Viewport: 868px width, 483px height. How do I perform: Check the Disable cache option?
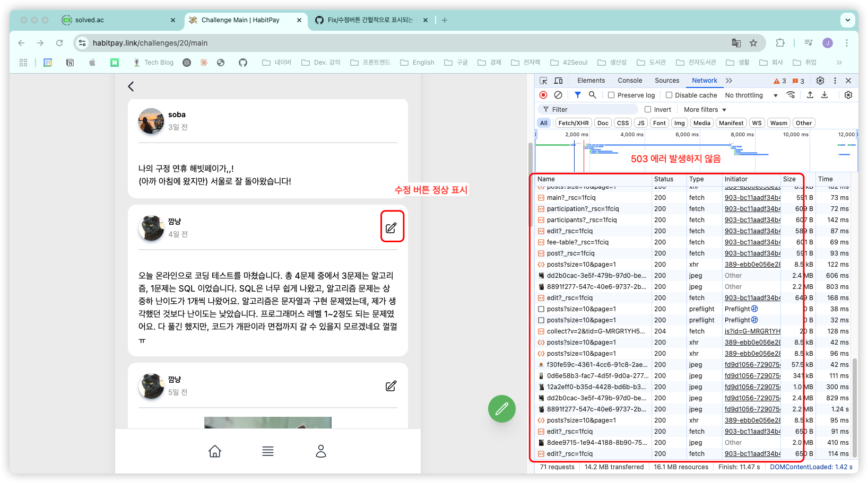pos(669,95)
